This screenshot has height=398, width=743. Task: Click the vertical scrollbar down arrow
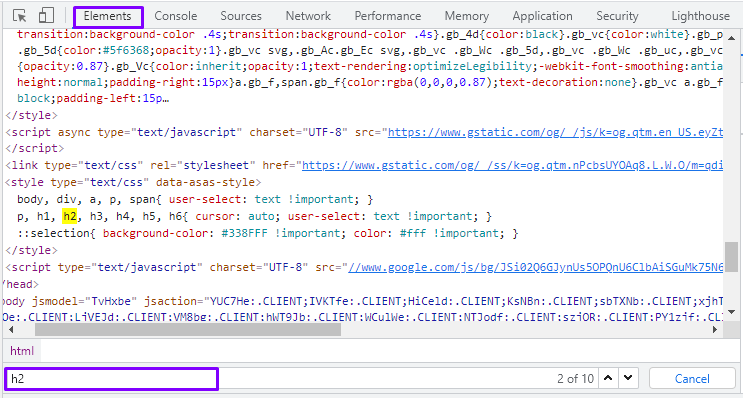click(x=731, y=312)
